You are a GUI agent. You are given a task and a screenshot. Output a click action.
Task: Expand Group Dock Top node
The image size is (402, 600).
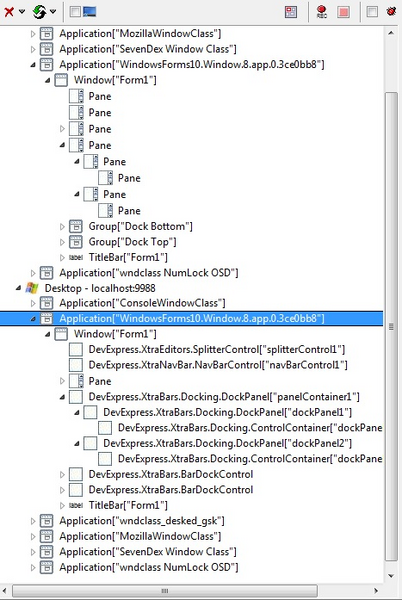[x=62, y=242]
